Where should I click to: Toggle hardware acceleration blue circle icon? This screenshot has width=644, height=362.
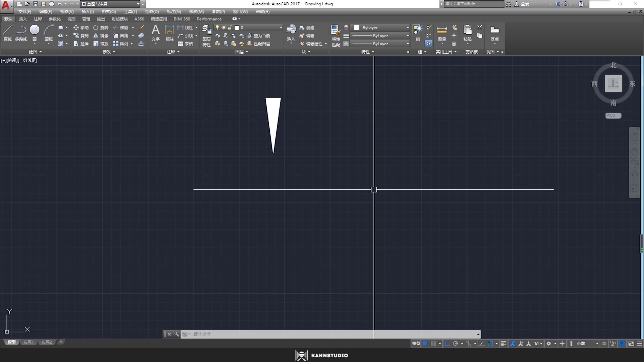[622, 344]
